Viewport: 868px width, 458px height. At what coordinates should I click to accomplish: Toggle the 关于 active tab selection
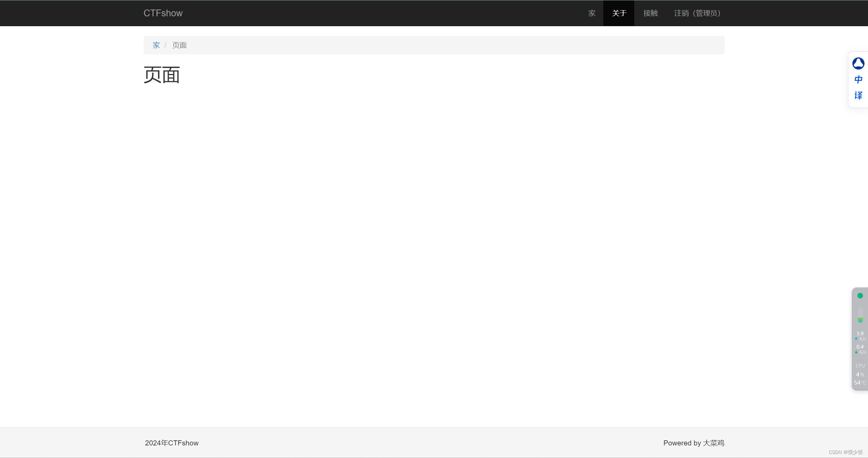point(618,13)
